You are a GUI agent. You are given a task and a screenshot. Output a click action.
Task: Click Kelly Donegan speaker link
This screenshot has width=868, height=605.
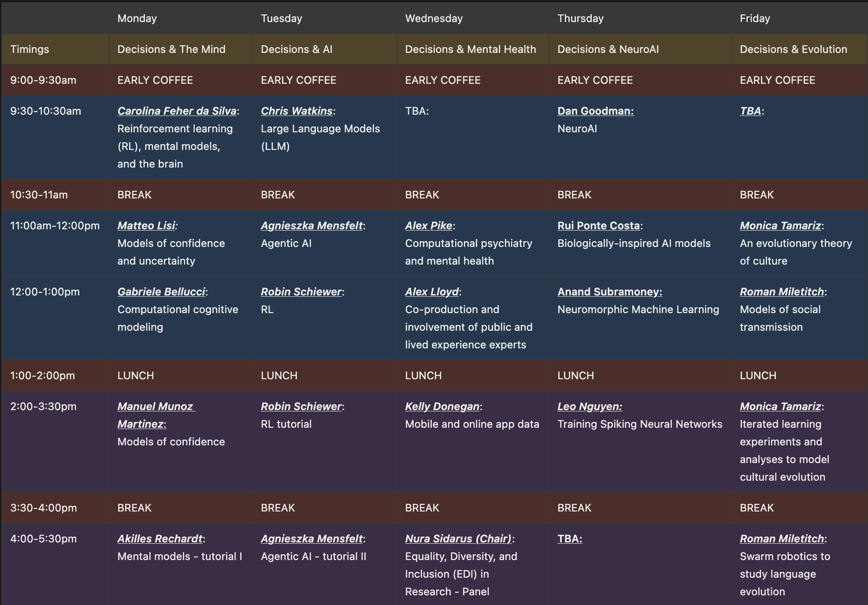pos(442,407)
